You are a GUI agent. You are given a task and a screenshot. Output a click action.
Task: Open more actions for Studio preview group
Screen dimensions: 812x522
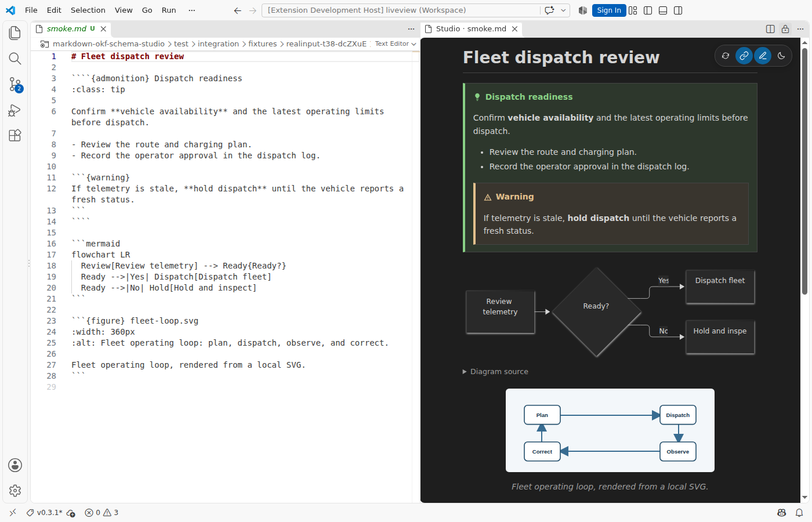tap(800, 29)
